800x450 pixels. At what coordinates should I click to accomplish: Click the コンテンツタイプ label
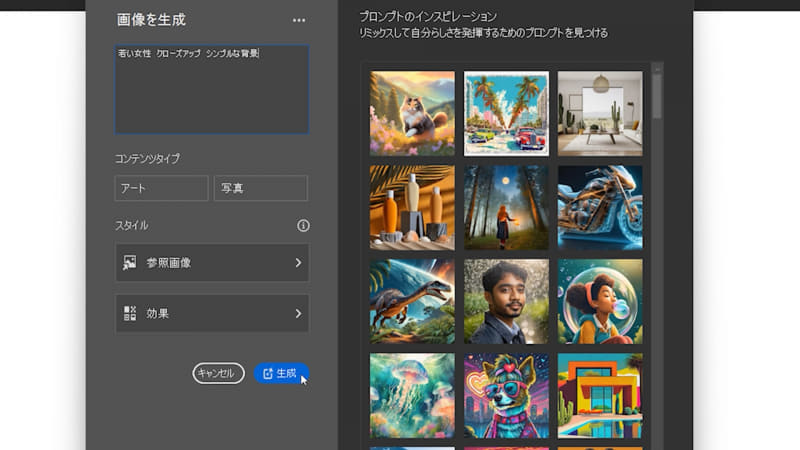click(x=147, y=159)
